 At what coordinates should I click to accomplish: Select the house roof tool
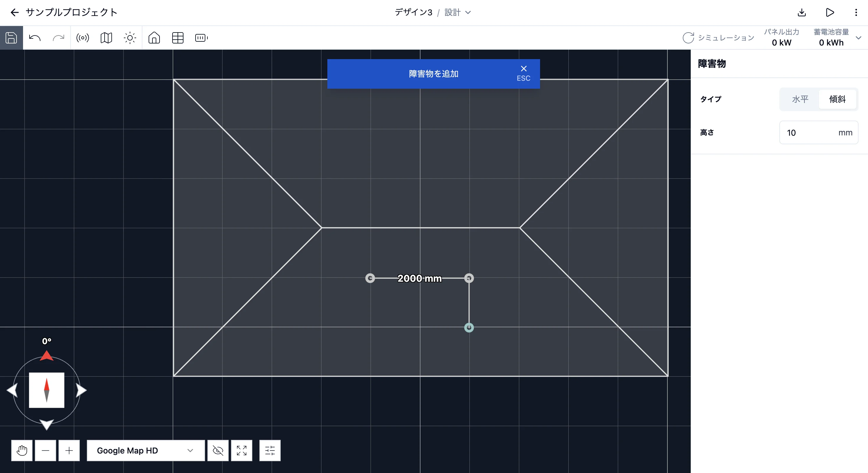pyautogui.click(x=154, y=38)
